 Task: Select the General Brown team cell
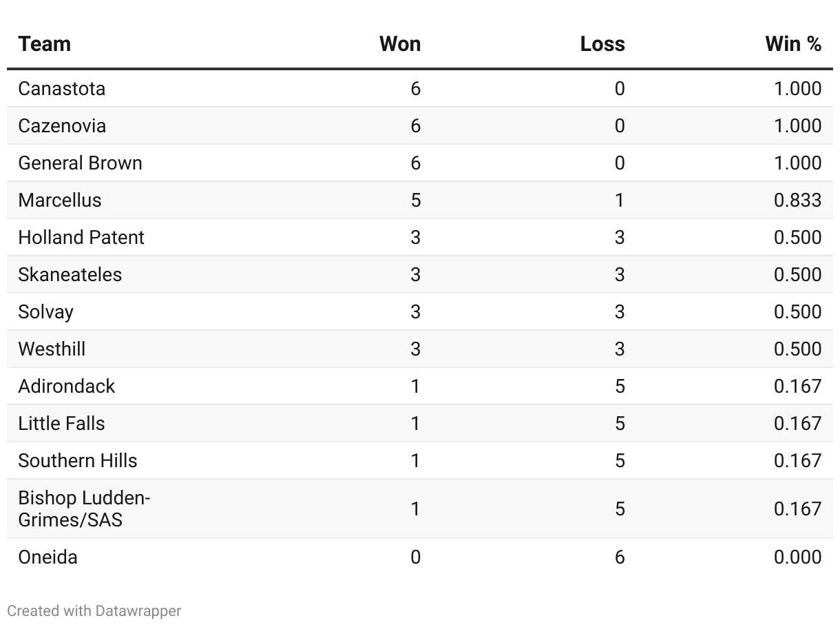pyautogui.click(x=80, y=163)
